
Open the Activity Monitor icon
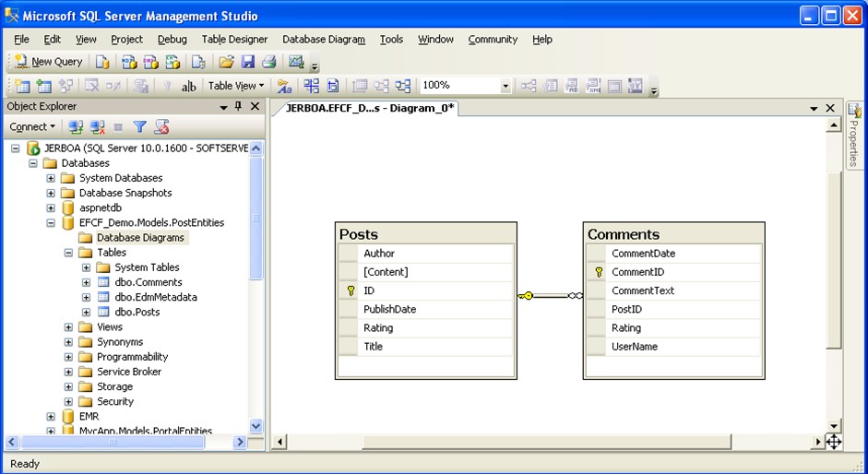(296, 62)
